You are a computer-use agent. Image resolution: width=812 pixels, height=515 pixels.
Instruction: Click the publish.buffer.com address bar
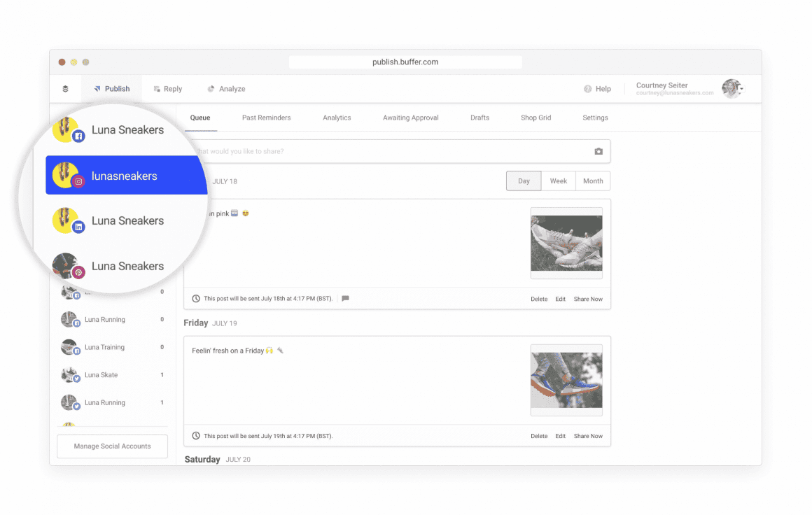pos(405,62)
